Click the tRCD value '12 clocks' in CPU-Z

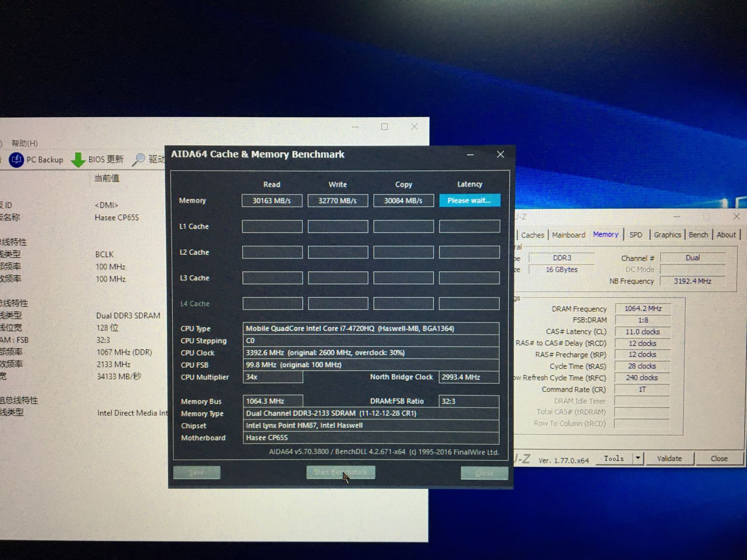click(642, 343)
